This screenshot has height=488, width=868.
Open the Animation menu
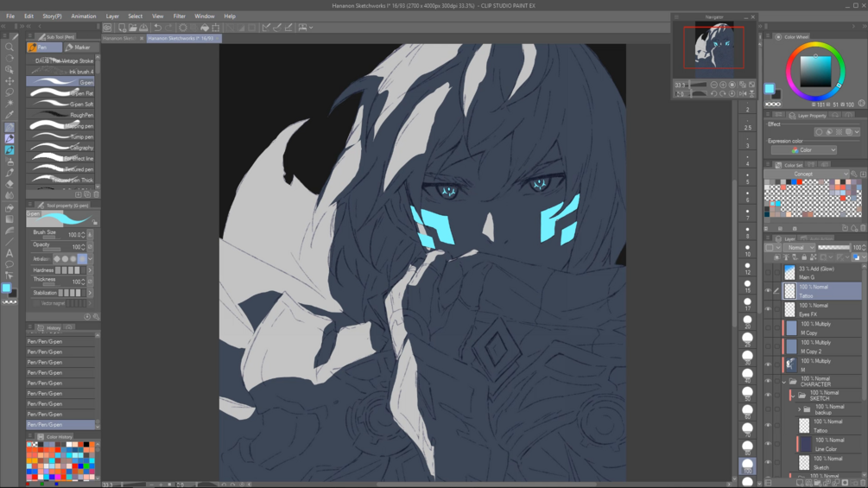point(84,16)
